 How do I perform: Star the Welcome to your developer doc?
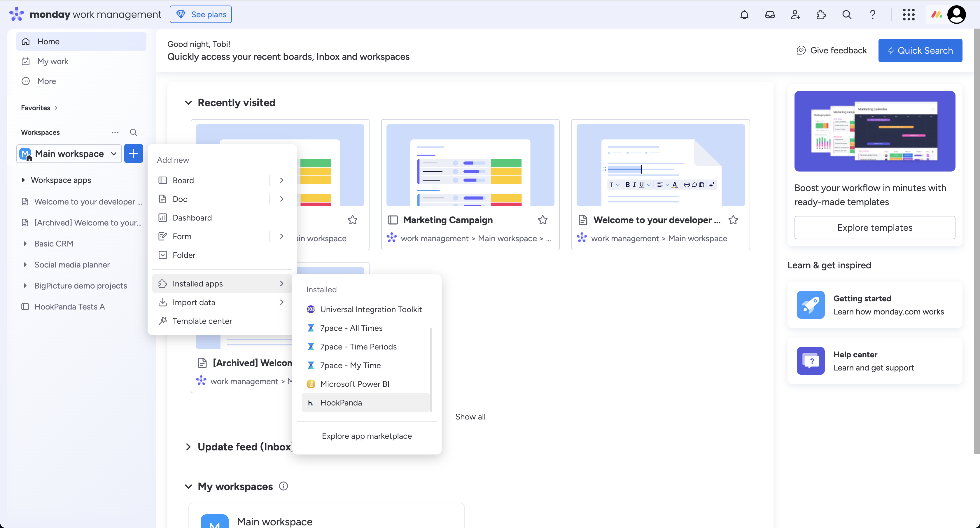[x=733, y=220]
